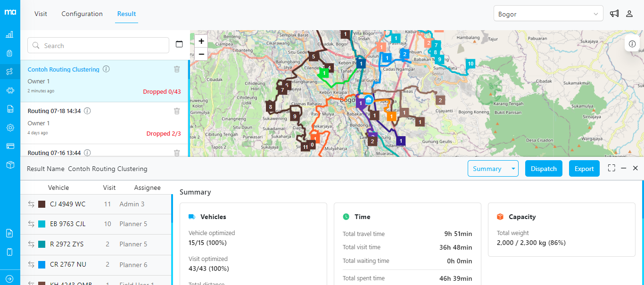Screen dimensions: 644x285
Task: Switch to the Visit tab
Action: (41, 14)
